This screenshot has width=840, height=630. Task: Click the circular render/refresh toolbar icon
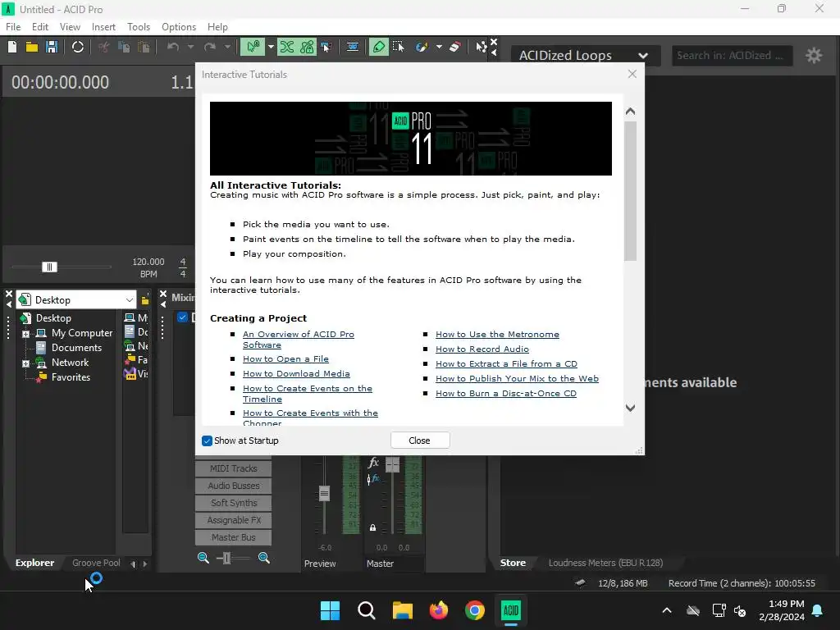pyautogui.click(x=78, y=47)
